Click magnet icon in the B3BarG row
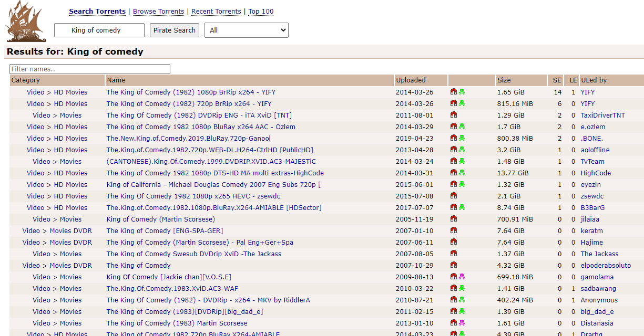644x336 pixels. coord(454,207)
